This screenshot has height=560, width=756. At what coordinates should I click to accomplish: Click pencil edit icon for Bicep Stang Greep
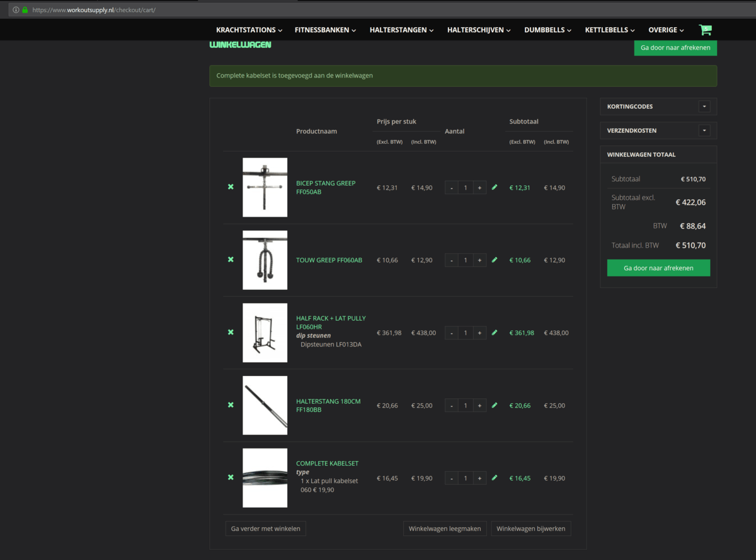coord(495,187)
